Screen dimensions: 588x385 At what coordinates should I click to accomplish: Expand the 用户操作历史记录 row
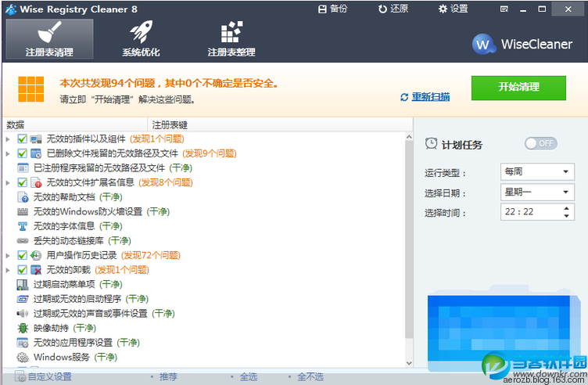(8, 256)
